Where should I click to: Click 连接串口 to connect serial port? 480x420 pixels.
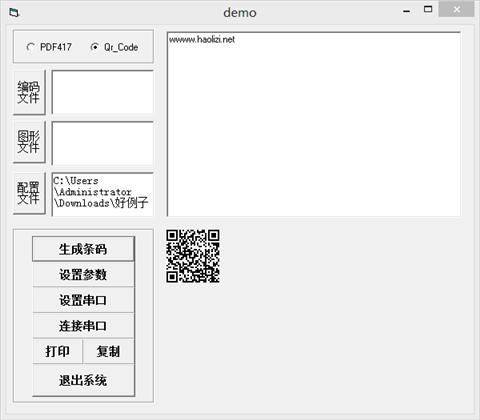[83, 326]
